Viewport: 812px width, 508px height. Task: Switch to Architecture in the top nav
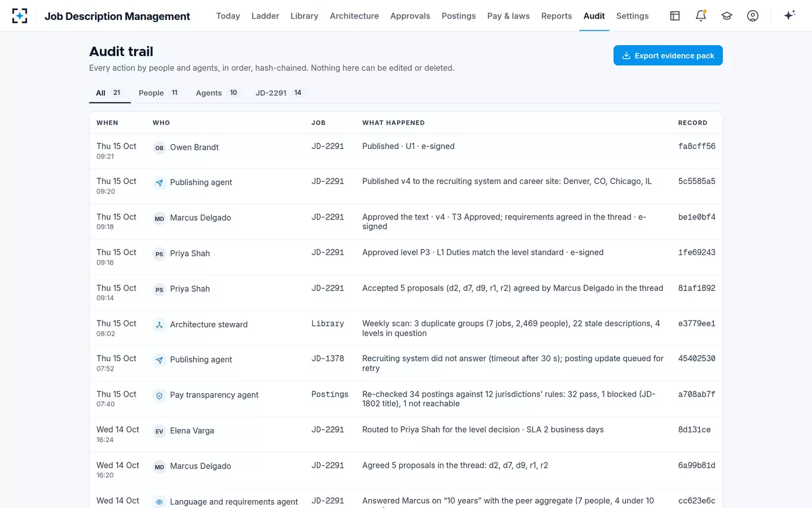click(x=354, y=16)
